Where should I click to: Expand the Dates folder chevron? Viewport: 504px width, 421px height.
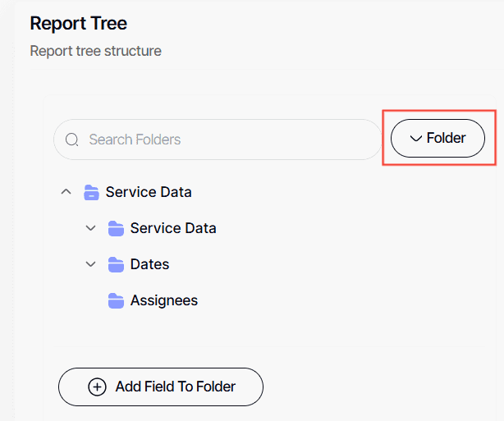point(90,264)
